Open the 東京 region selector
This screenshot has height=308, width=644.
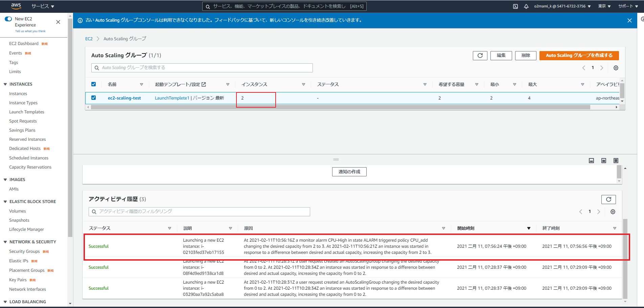click(x=604, y=6)
